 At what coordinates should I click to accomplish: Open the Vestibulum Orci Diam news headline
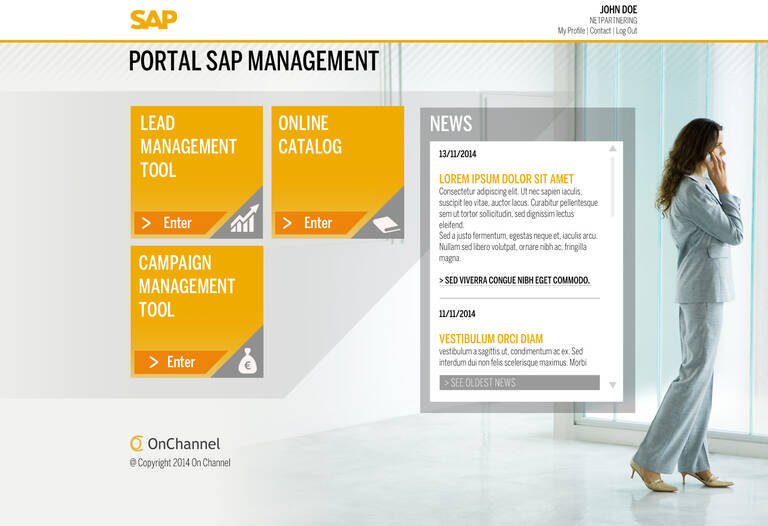pos(491,338)
